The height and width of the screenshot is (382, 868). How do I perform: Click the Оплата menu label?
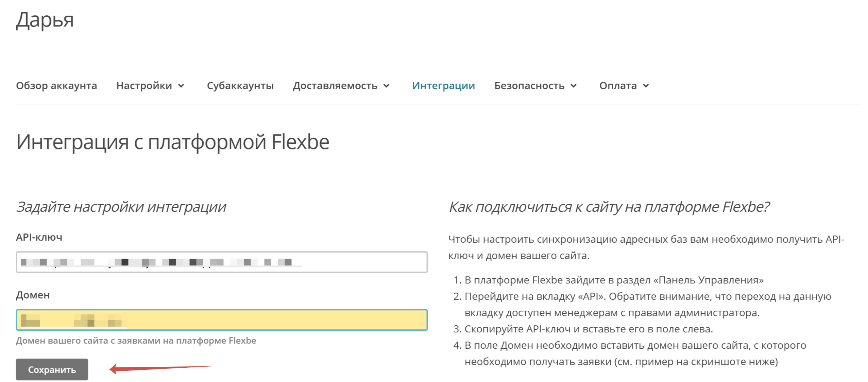click(x=618, y=86)
